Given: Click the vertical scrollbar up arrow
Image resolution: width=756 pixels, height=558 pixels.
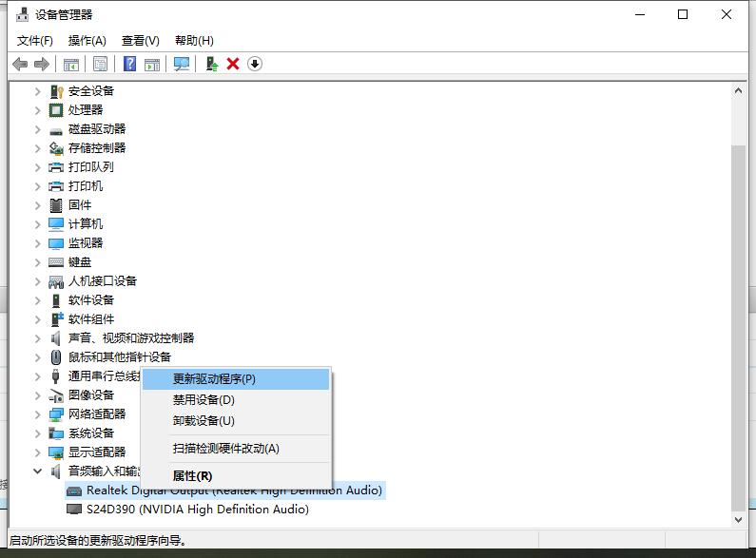Looking at the screenshot, I should pos(738,90).
